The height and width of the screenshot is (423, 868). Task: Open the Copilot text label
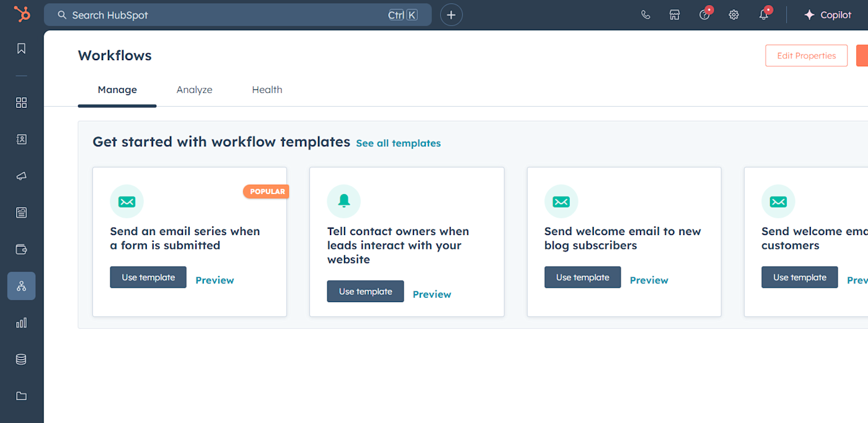click(836, 15)
